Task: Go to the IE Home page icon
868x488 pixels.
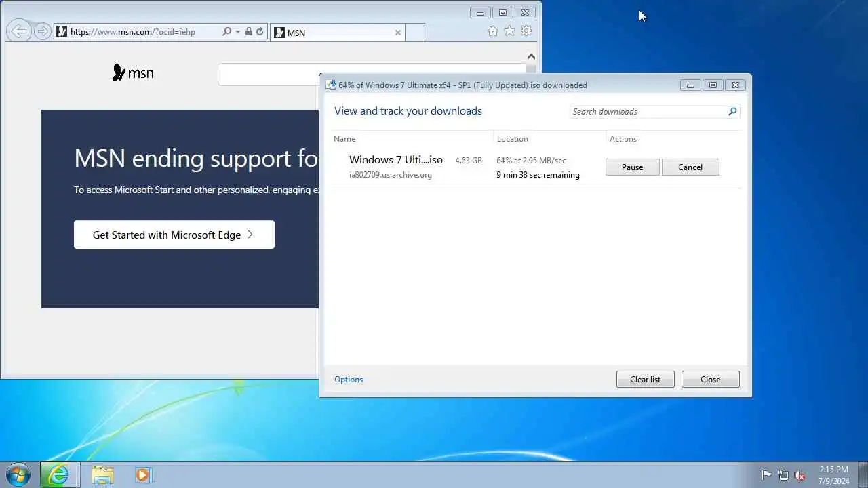Action: 493,30
